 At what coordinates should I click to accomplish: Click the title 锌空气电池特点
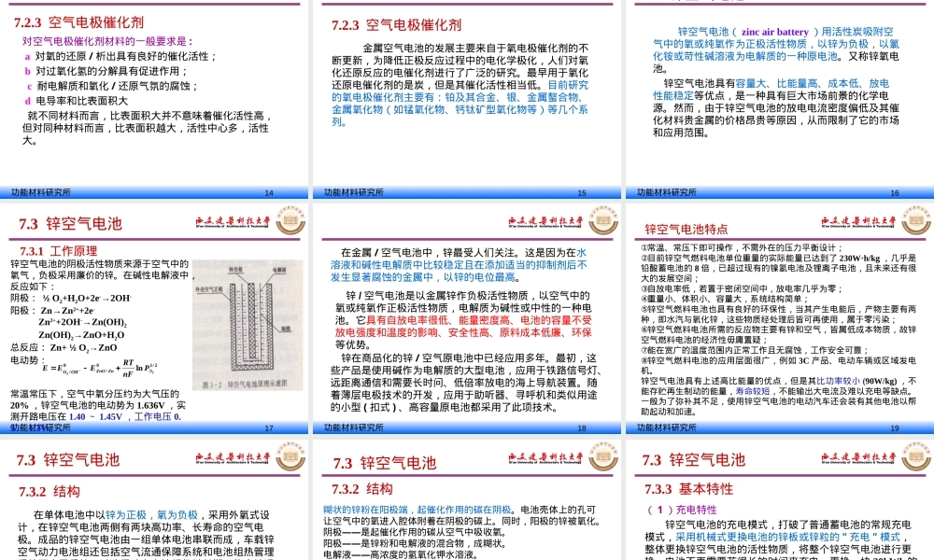[x=686, y=229]
